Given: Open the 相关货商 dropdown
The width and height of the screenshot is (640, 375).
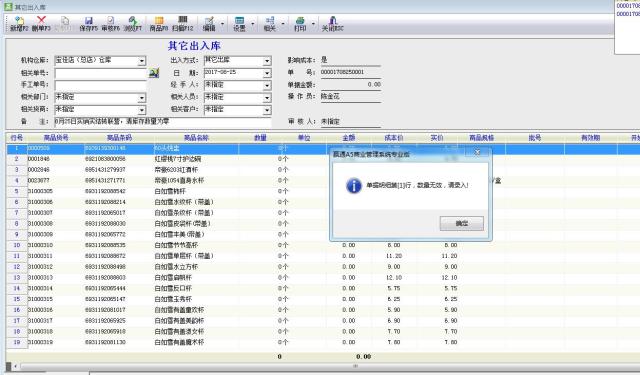Looking at the screenshot, I should click(x=141, y=110).
